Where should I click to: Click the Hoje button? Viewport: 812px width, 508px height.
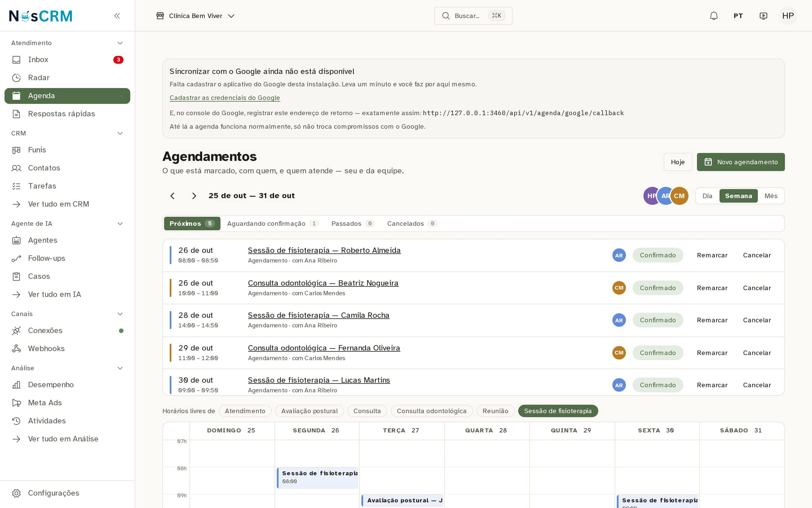[x=678, y=162]
